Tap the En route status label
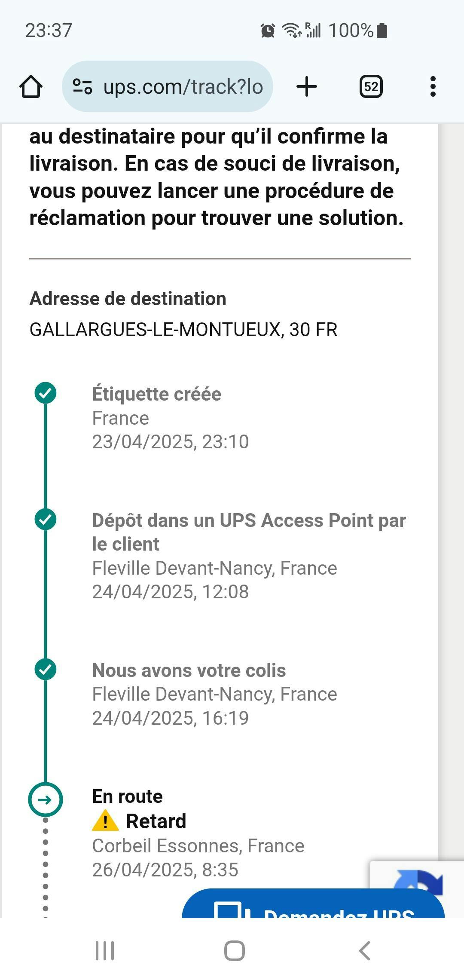Image resolution: width=464 pixels, height=980 pixels. [x=128, y=796]
